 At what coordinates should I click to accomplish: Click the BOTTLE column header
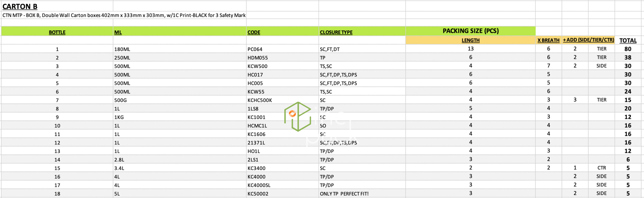(x=57, y=32)
